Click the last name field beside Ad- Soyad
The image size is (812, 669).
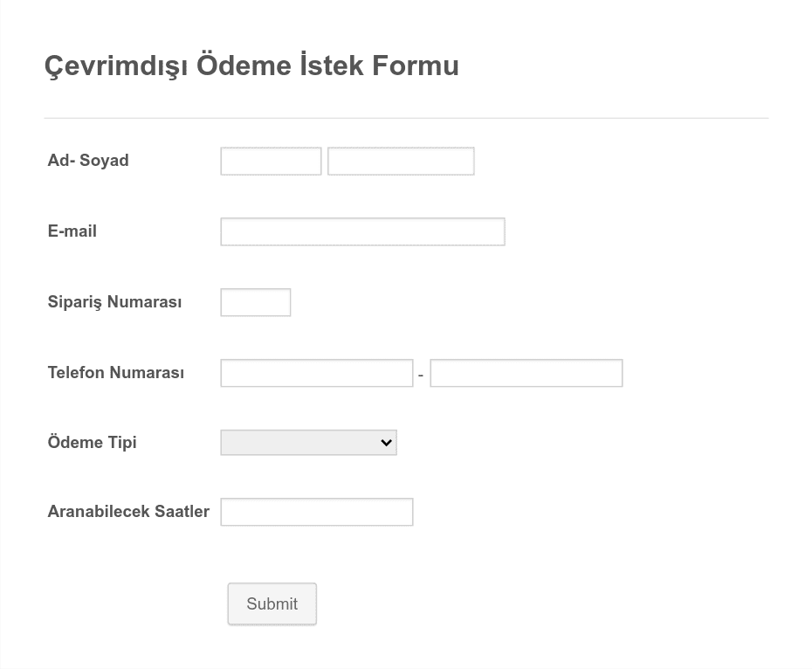tap(401, 162)
